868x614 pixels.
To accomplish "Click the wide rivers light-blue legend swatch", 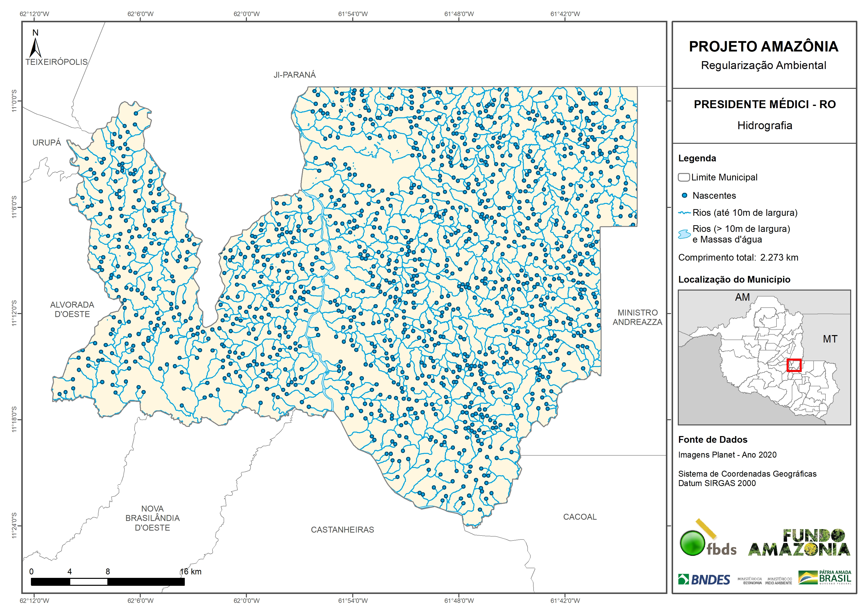I will click(684, 234).
